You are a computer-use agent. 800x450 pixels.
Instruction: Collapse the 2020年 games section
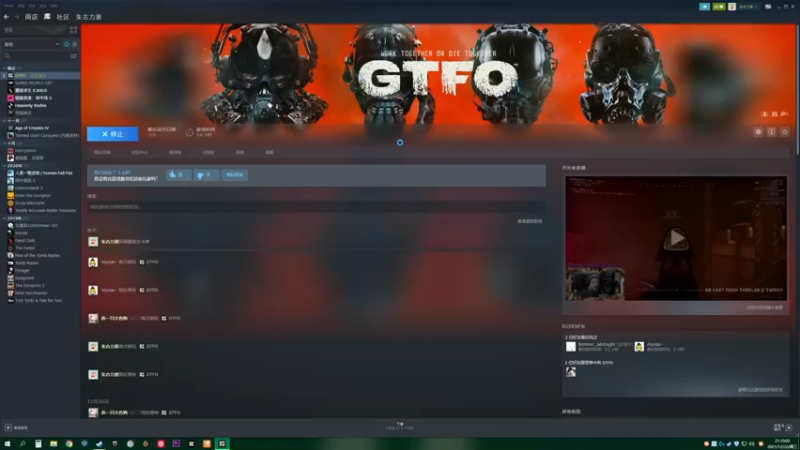click(4, 166)
